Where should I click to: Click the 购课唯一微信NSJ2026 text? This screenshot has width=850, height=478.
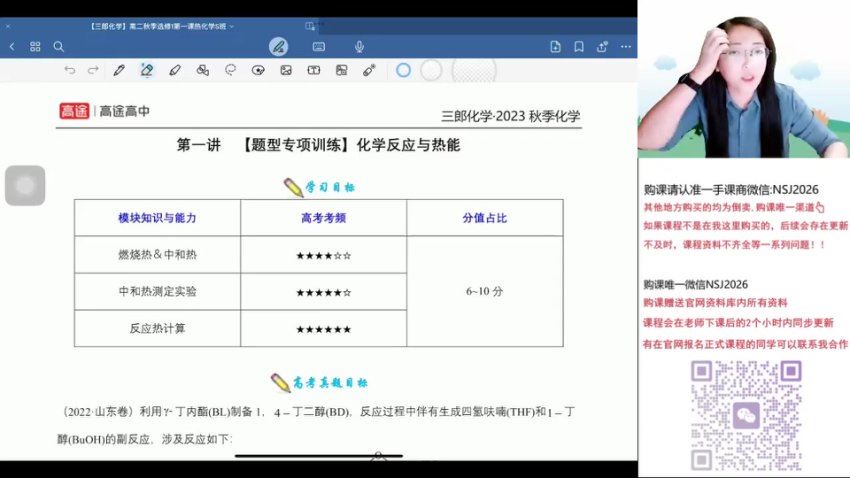pos(696,285)
